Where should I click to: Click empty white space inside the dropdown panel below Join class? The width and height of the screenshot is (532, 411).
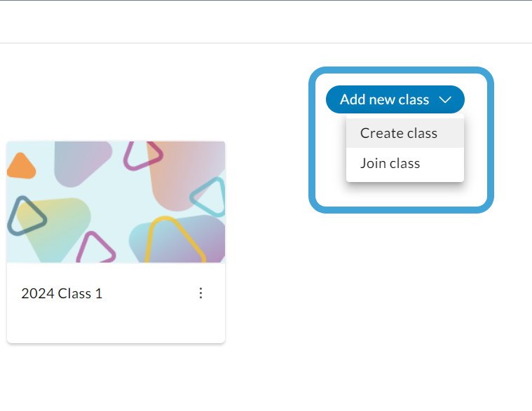point(404,180)
